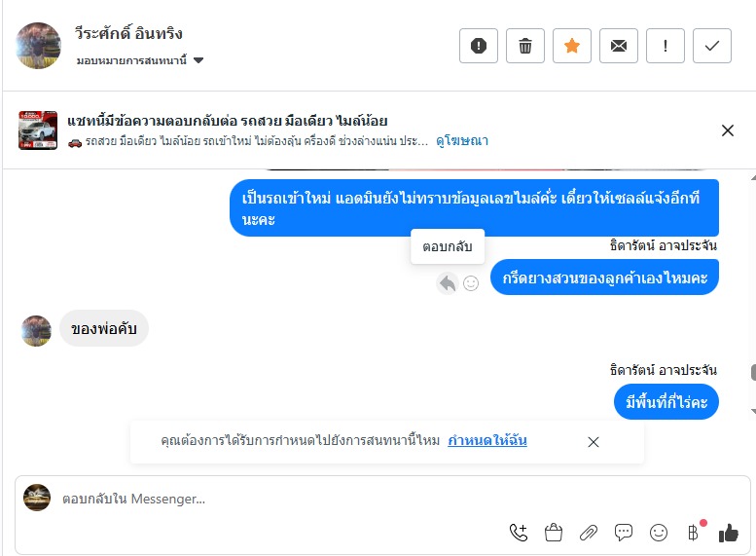Mark conversation as spam with octagon icon
This screenshot has width=756, height=556.
coord(479,46)
